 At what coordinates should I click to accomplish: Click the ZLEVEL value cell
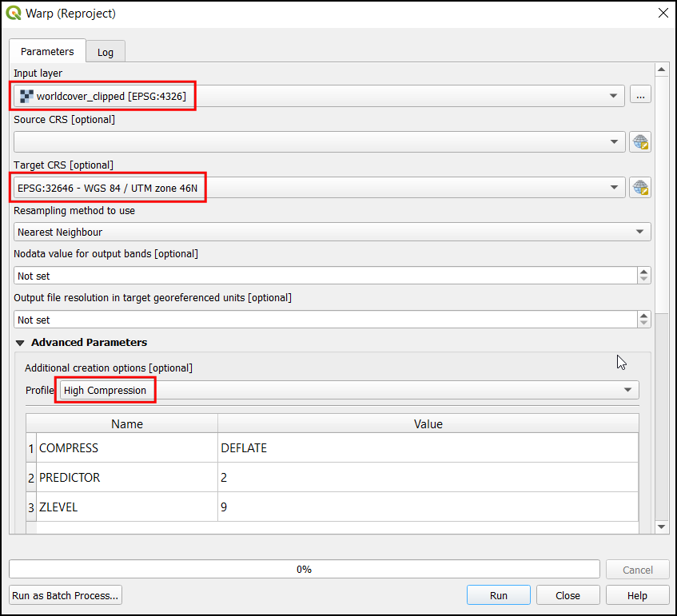428,507
